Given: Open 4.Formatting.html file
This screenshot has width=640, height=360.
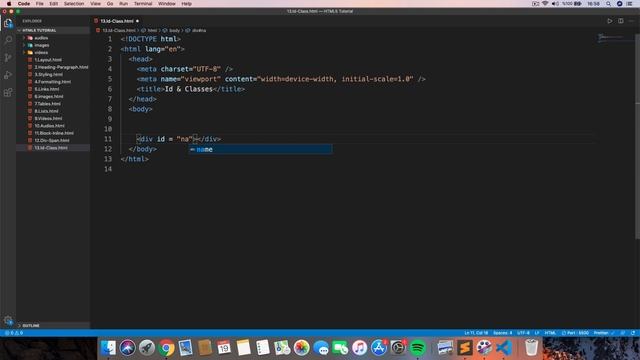Looking at the screenshot, I should click(53, 82).
